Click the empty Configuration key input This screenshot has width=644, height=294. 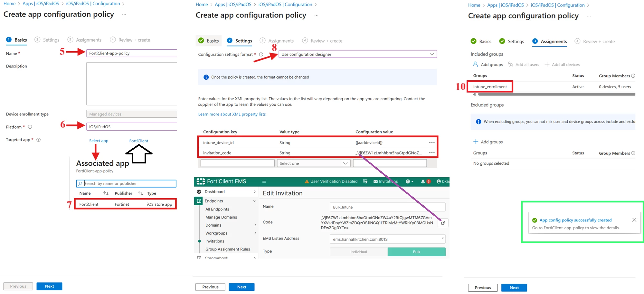pyautogui.click(x=237, y=163)
